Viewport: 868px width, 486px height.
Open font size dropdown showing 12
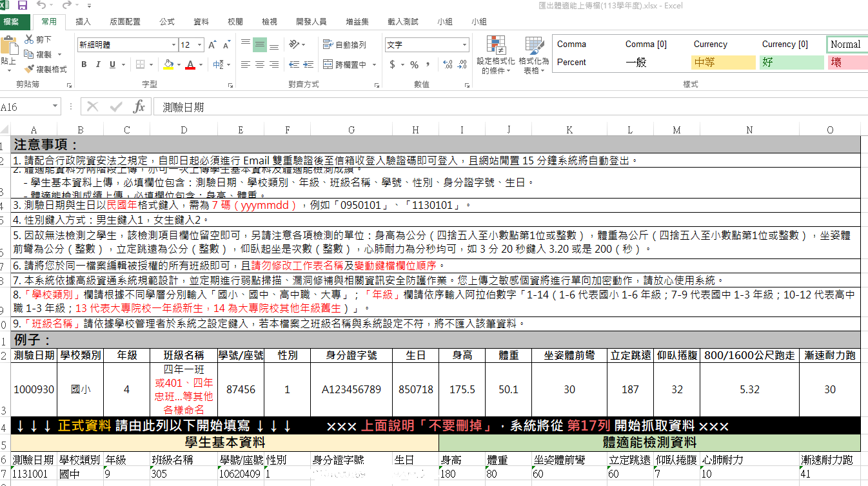click(199, 44)
